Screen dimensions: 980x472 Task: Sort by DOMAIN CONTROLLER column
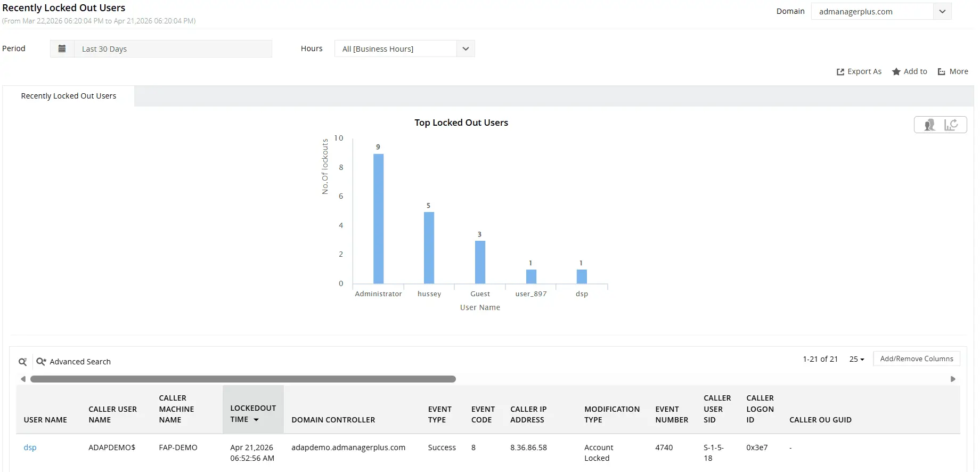tap(333, 420)
